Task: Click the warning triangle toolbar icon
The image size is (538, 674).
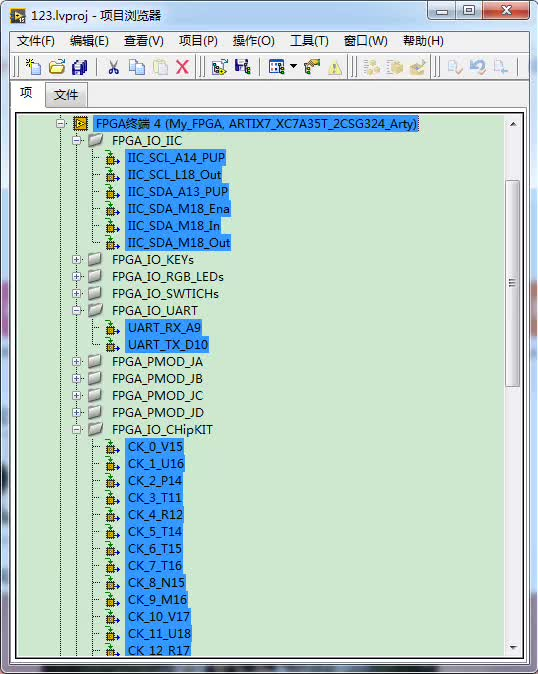Action: pyautogui.click(x=335, y=67)
